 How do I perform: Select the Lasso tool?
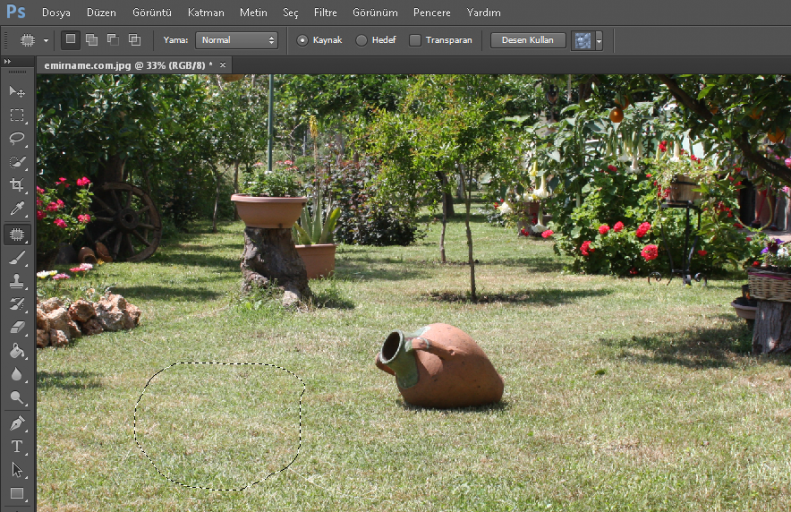[x=17, y=139]
